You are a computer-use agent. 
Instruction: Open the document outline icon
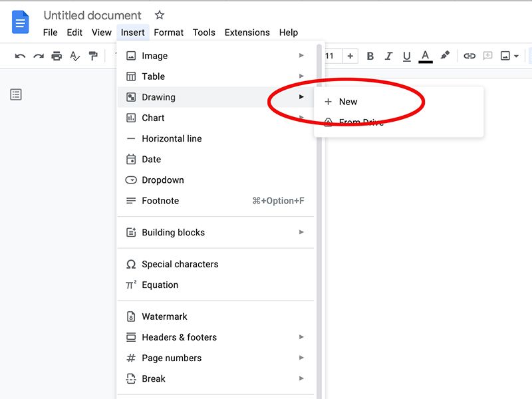tap(15, 94)
